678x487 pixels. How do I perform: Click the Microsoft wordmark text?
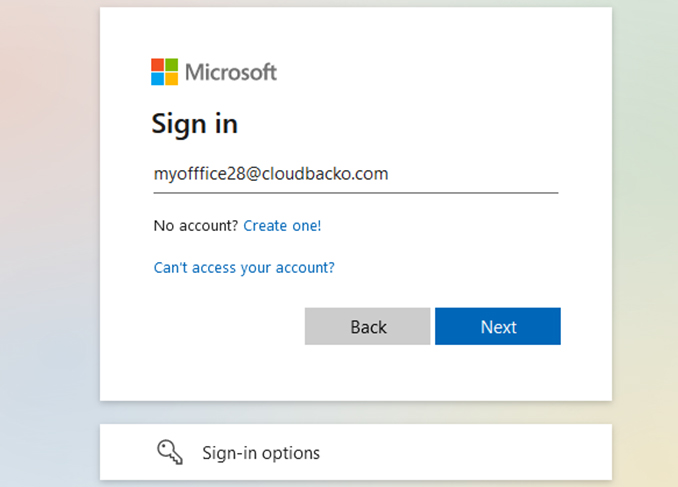[231, 72]
